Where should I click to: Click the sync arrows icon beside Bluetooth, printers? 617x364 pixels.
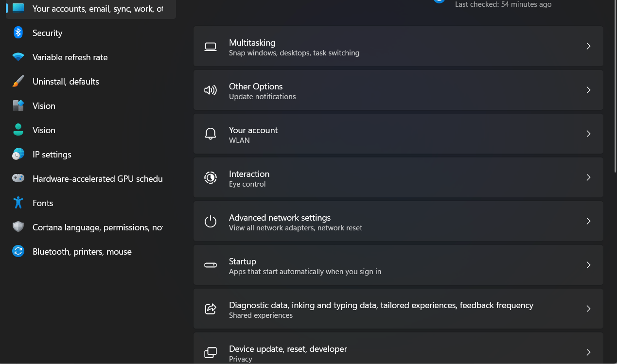coord(18,251)
